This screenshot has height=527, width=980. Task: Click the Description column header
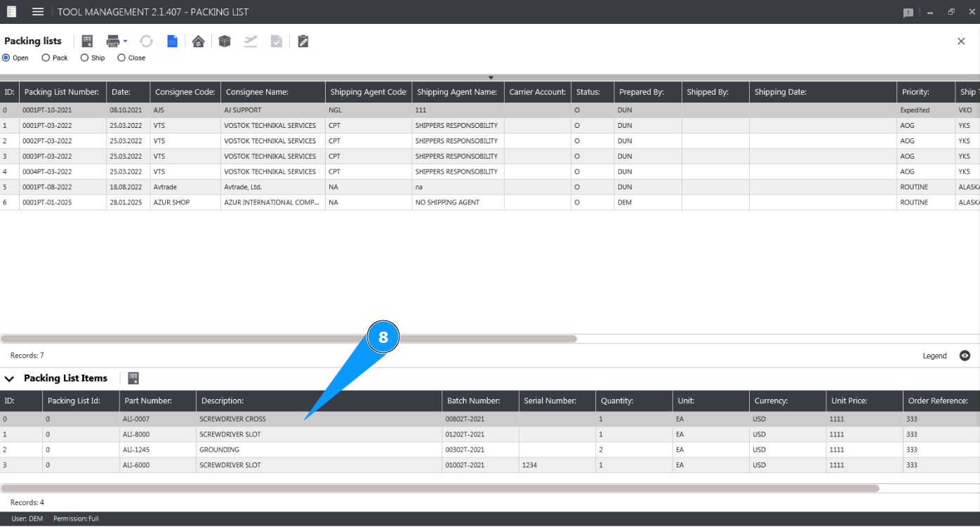[x=319, y=401]
